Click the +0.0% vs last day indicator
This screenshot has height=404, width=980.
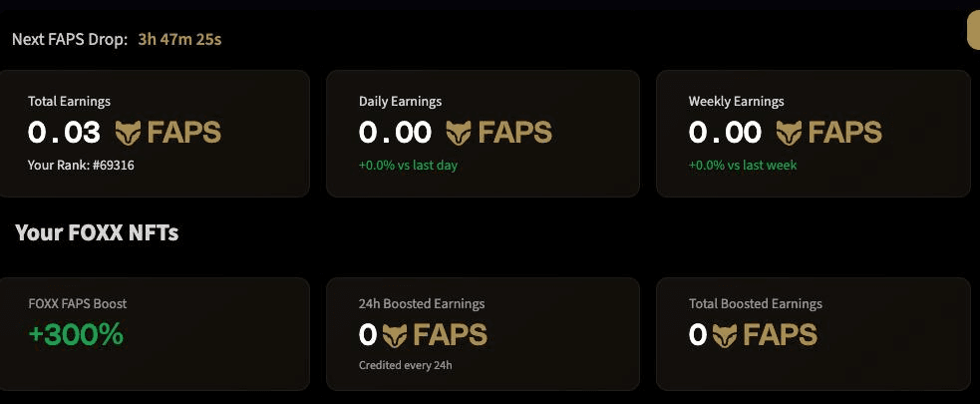tap(408, 166)
